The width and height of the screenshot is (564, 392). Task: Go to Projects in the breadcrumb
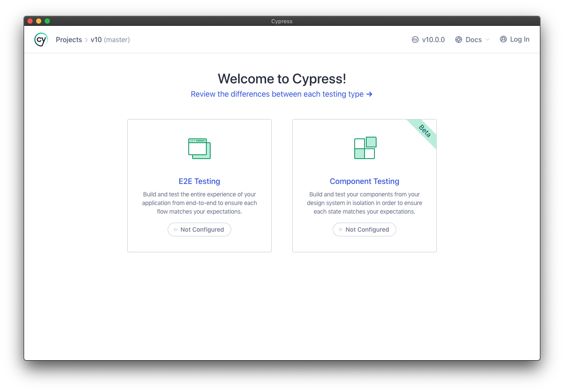pyautogui.click(x=69, y=40)
